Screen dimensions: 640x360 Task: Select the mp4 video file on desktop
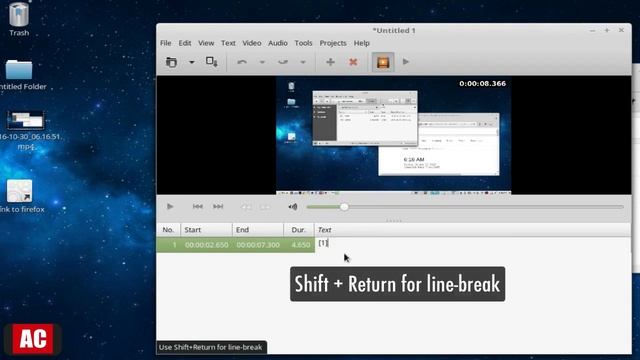pos(26,130)
